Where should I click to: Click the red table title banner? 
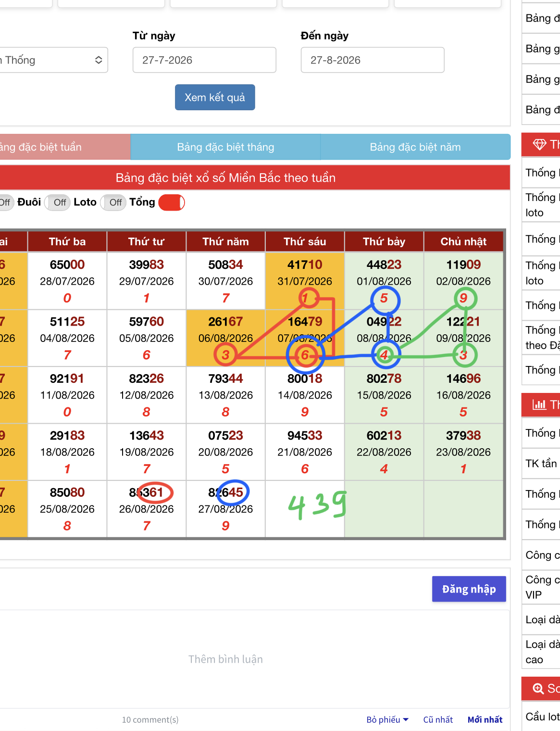[x=255, y=178]
